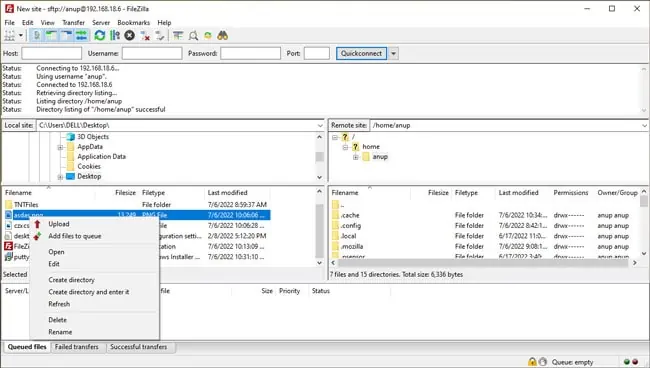Click the encryption lock status icon
This screenshot has width=650, height=368.
(532, 362)
